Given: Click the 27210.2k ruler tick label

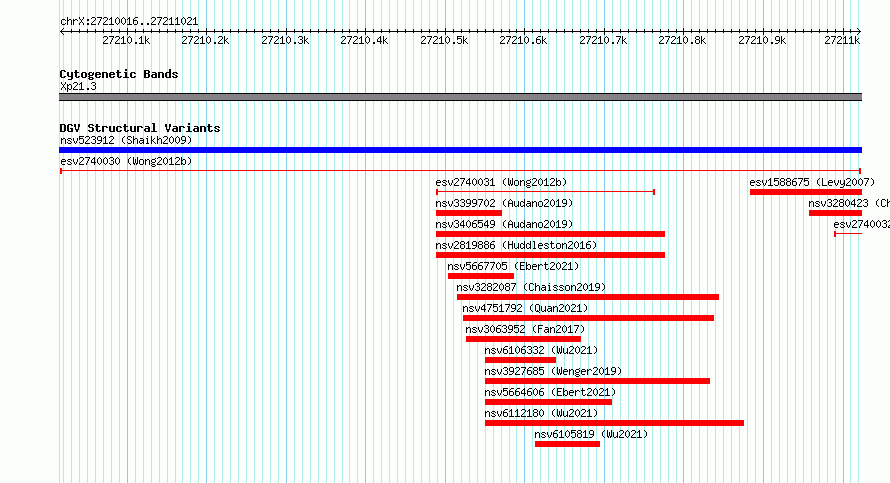Looking at the screenshot, I should point(205,40).
